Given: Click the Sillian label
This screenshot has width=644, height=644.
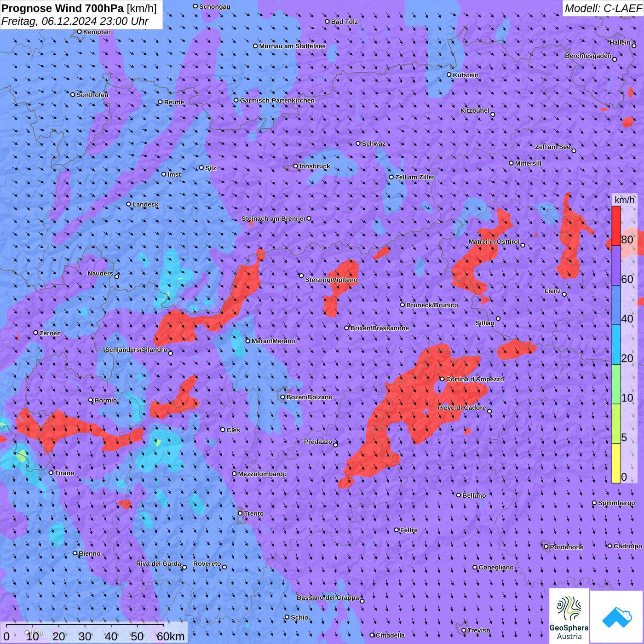Looking at the screenshot, I should tap(485, 323).
